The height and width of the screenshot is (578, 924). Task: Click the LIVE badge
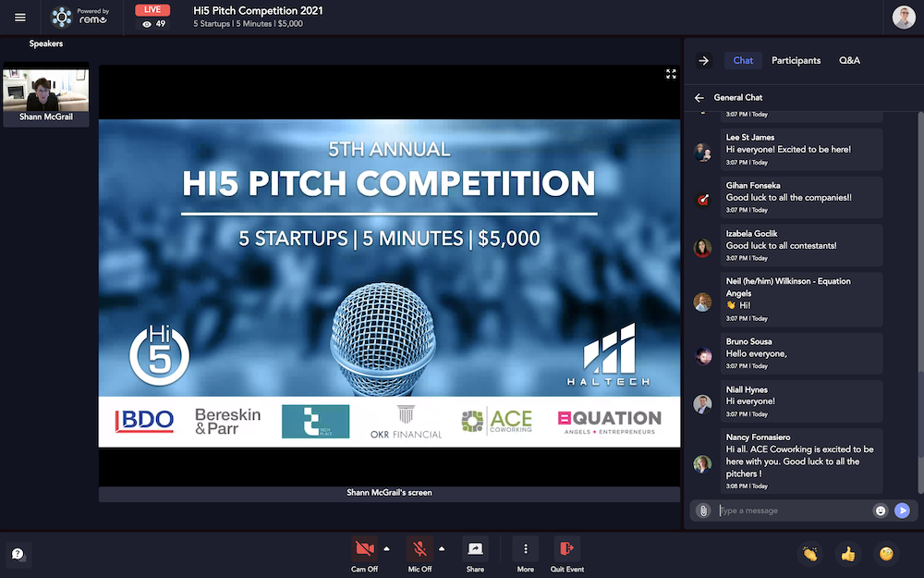tap(152, 10)
